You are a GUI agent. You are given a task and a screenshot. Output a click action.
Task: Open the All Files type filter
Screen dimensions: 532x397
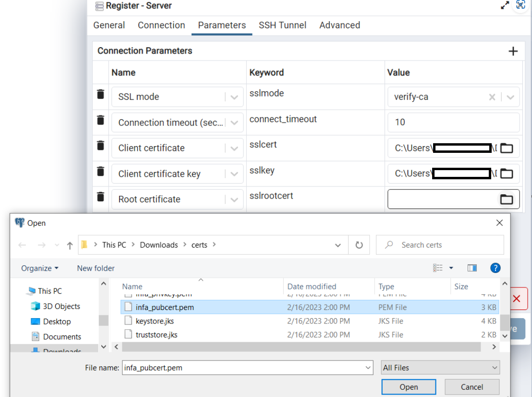(x=440, y=368)
